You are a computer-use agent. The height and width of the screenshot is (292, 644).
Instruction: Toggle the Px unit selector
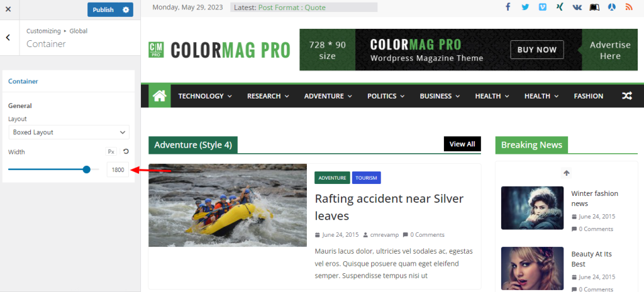click(111, 152)
